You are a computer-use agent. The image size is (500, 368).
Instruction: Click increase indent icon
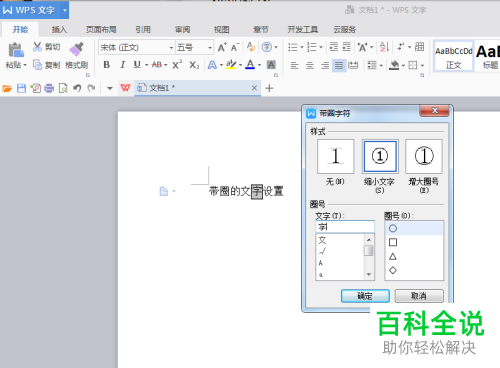tap(347, 47)
